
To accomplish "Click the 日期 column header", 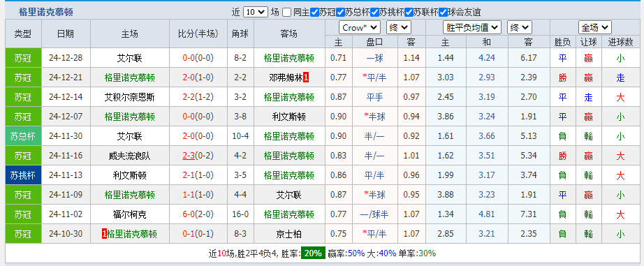I will click(66, 34).
